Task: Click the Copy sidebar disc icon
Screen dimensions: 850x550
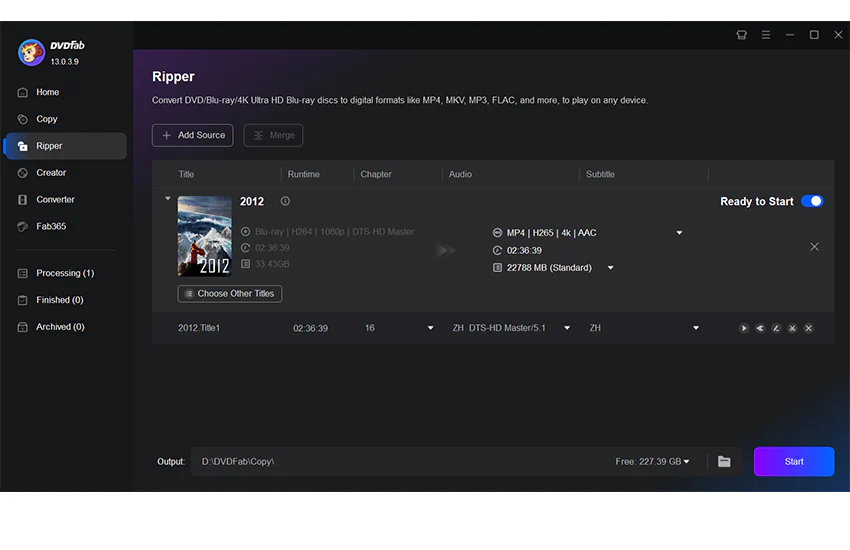Action: coord(23,119)
